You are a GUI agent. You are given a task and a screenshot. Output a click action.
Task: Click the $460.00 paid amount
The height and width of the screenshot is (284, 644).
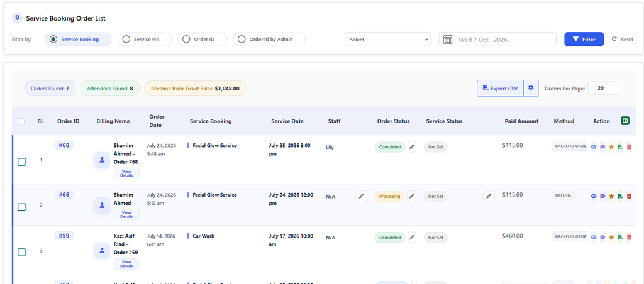click(513, 236)
